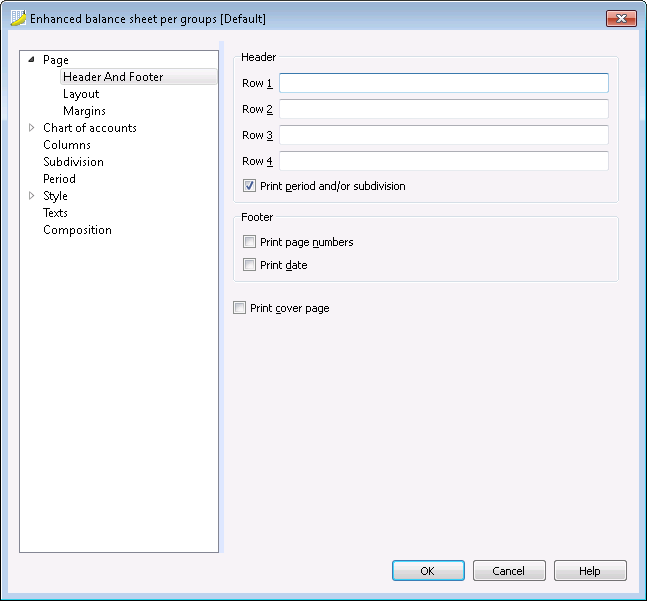Click into the header Row 3 field
The image size is (647, 601).
pos(444,135)
